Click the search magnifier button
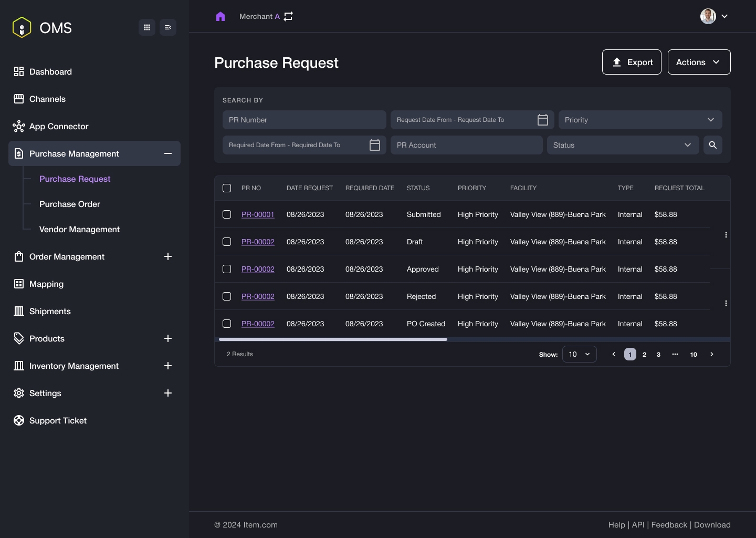 (x=712, y=145)
